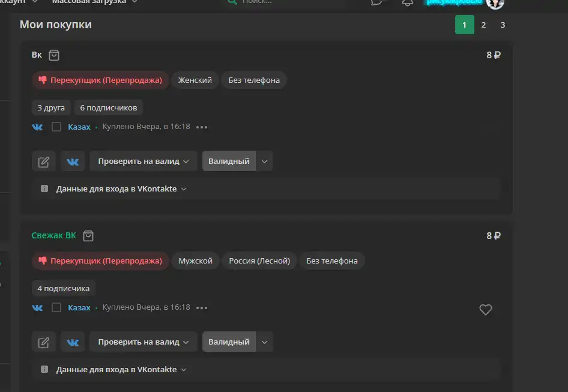
Task: Click the 4 подписчика badge
Action: tap(64, 288)
